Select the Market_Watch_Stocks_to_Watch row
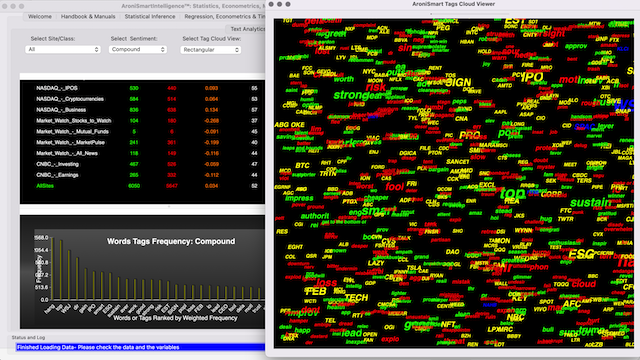Viewport: 640px width, 360px height. coord(142,121)
